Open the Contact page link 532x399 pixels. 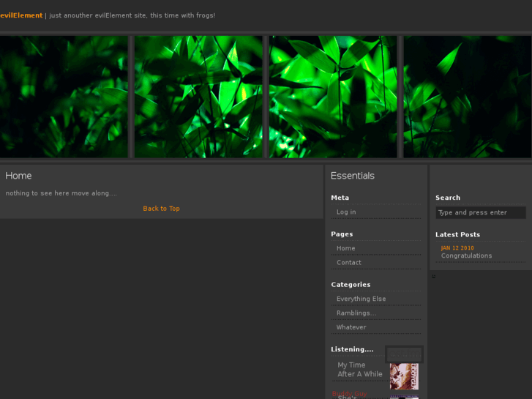349,263
